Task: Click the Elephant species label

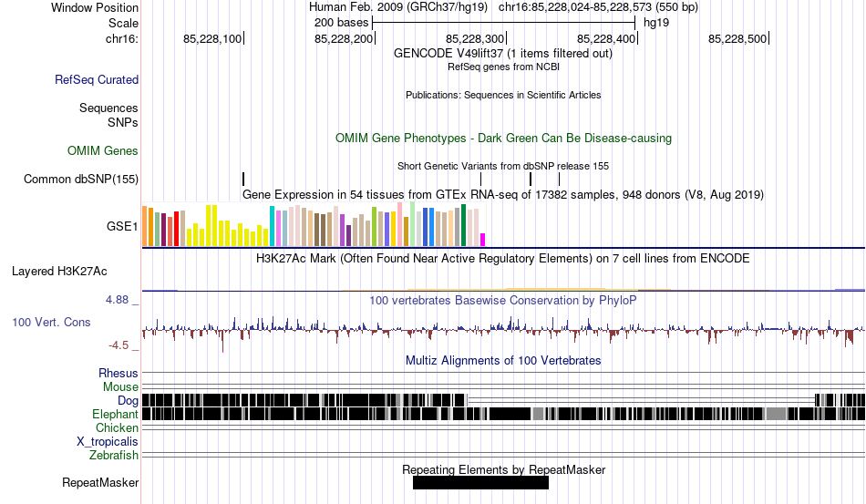Action: (115, 414)
